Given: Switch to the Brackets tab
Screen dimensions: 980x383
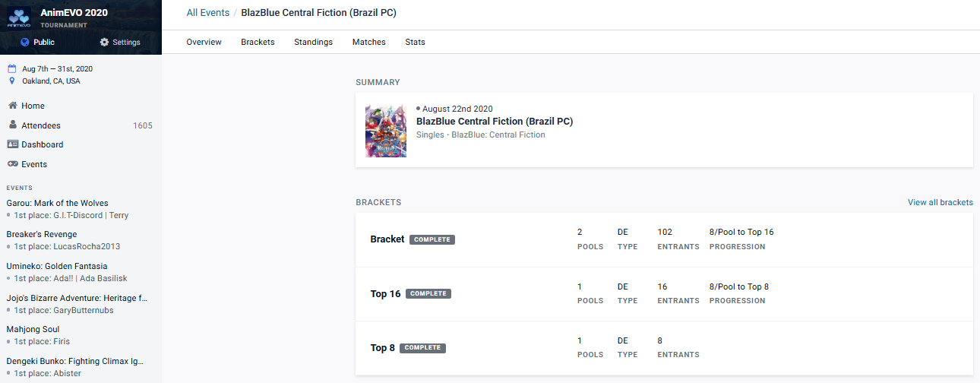Looking at the screenshot, I should point(258,42).
